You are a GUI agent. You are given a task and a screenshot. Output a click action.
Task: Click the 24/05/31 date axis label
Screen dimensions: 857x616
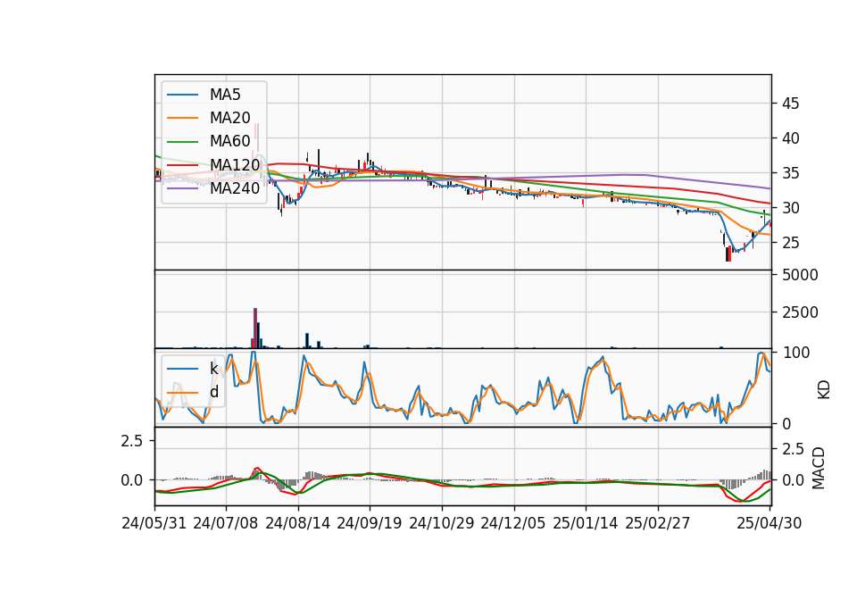(x=154, y=523)
